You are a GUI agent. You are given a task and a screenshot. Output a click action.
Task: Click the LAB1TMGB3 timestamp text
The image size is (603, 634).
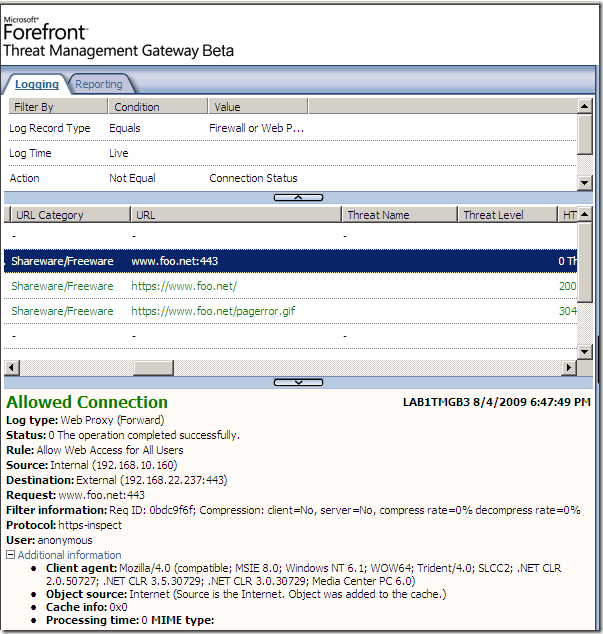click(497, 402)
